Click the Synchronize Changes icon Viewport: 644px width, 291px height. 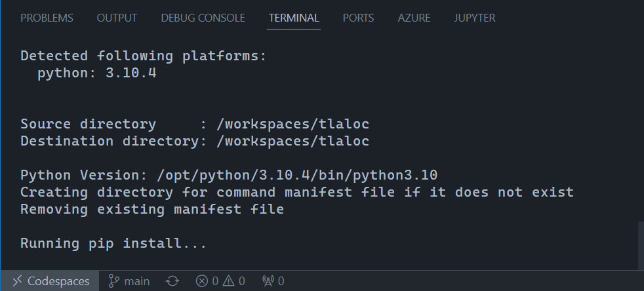[x=172, y=281]
